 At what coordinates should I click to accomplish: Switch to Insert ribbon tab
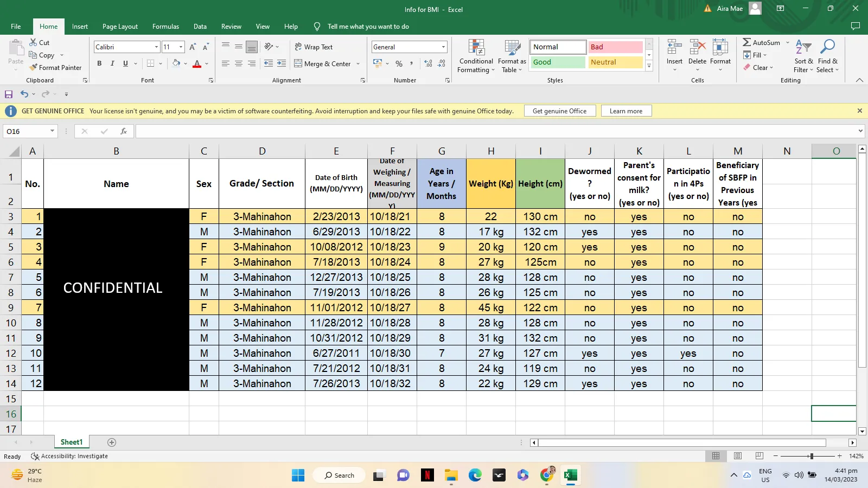(80, 27)
